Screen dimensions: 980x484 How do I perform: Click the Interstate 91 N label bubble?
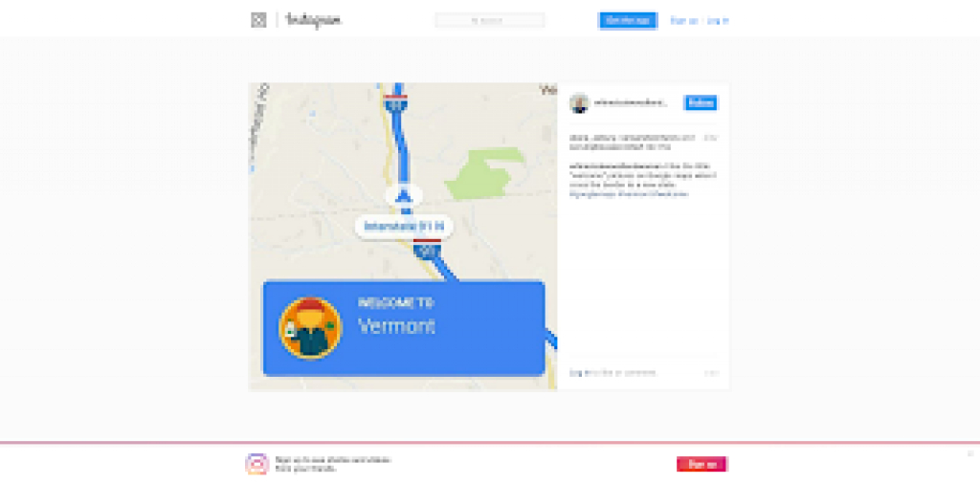pyautogui.click(x=405, y=226)
